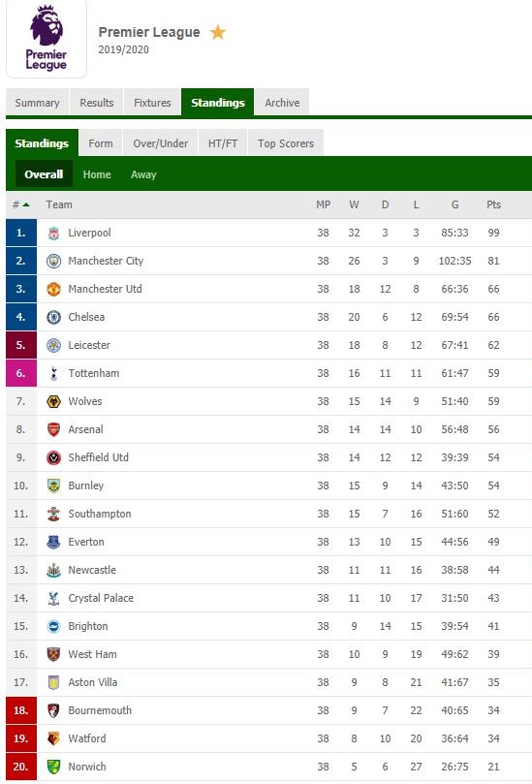Click the Manchester Utd badge icon
Viewport: 532px width, 784px height.
53,289
